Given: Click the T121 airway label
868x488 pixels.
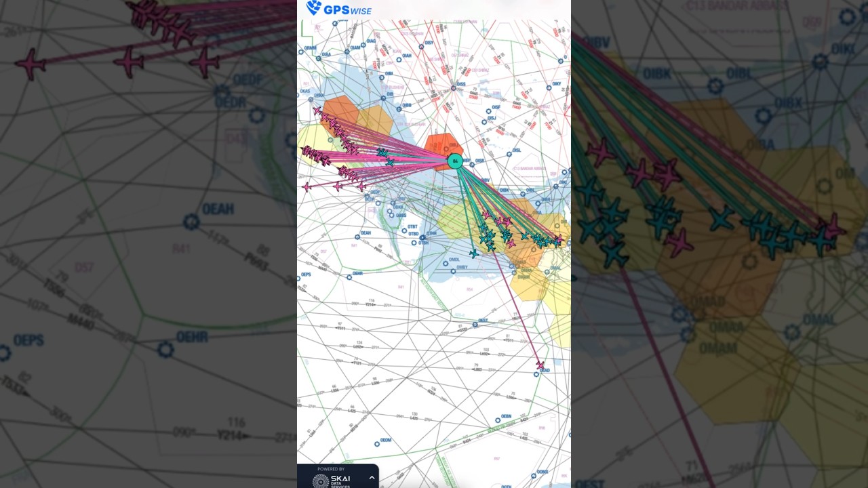Looking at the screenshot, I should click(357, 363).
